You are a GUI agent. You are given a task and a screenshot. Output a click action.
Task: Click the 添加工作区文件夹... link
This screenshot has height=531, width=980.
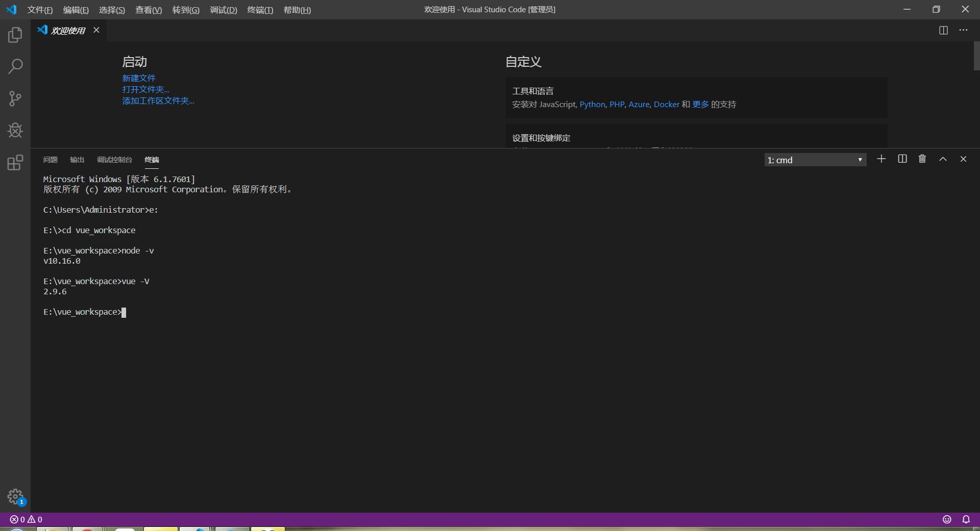[158, 101]
